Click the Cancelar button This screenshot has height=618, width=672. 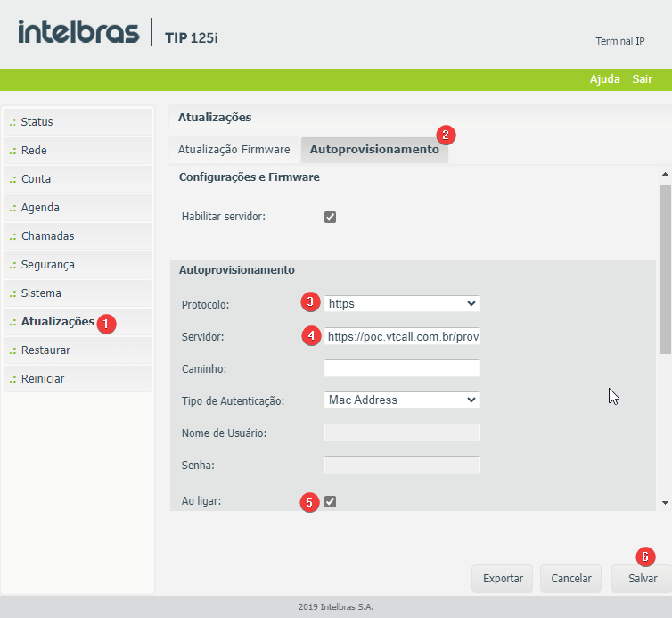570,579
